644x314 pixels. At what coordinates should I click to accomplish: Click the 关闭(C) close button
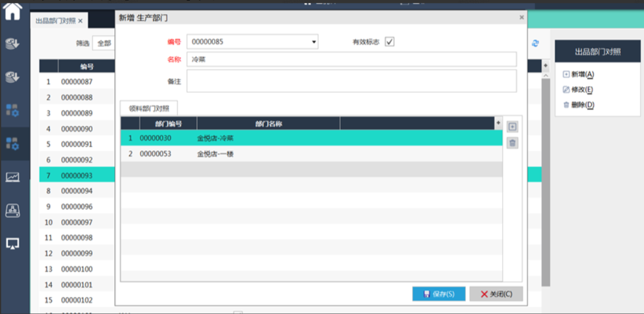(x=496, y=294)
